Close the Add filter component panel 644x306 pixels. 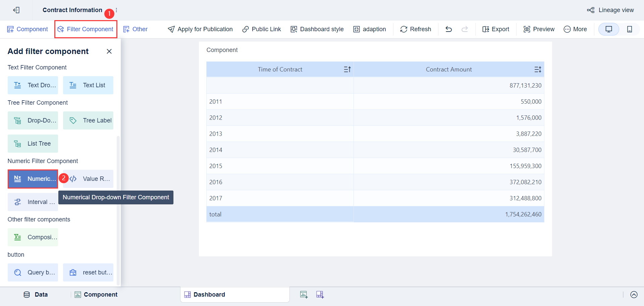click(x=109, y=51)
